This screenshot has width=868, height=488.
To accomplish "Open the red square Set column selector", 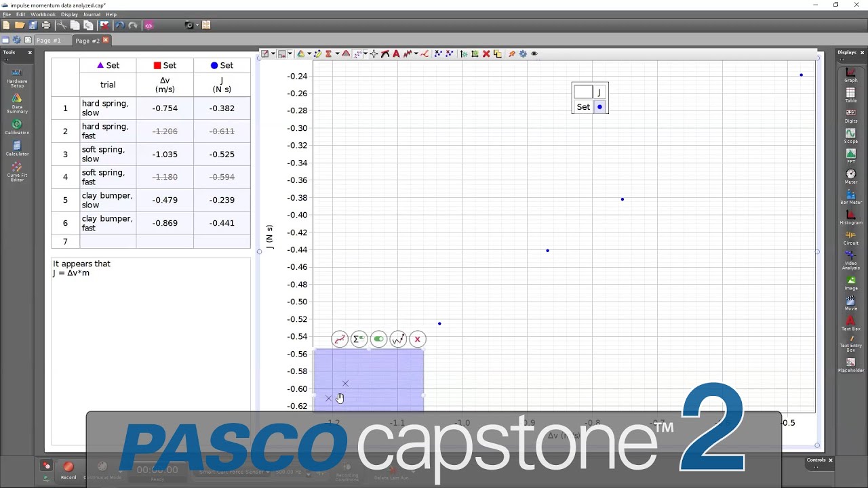I will point(165,66).
